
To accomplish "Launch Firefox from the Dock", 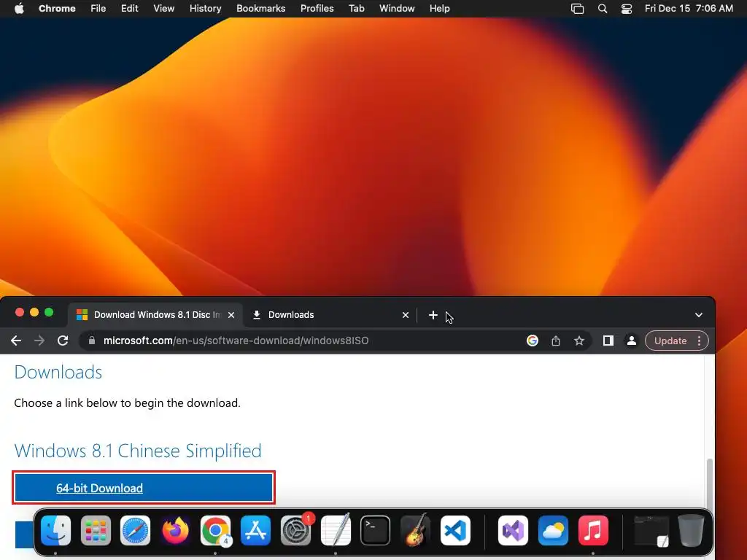I will [x=175, y=530].
